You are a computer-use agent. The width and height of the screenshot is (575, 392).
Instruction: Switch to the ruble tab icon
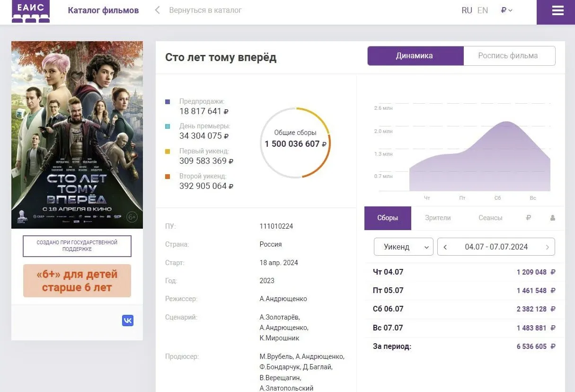pos(528,218)
